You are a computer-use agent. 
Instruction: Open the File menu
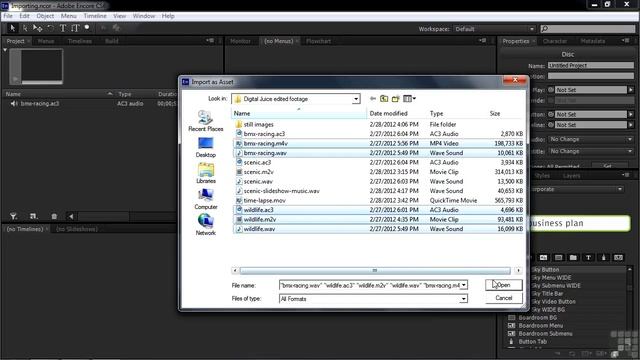8,16
